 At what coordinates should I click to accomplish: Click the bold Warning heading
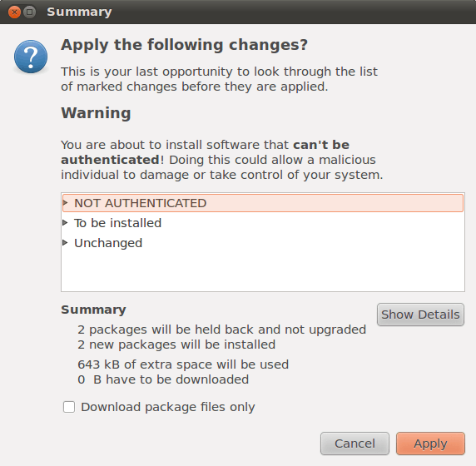[96, 113]
